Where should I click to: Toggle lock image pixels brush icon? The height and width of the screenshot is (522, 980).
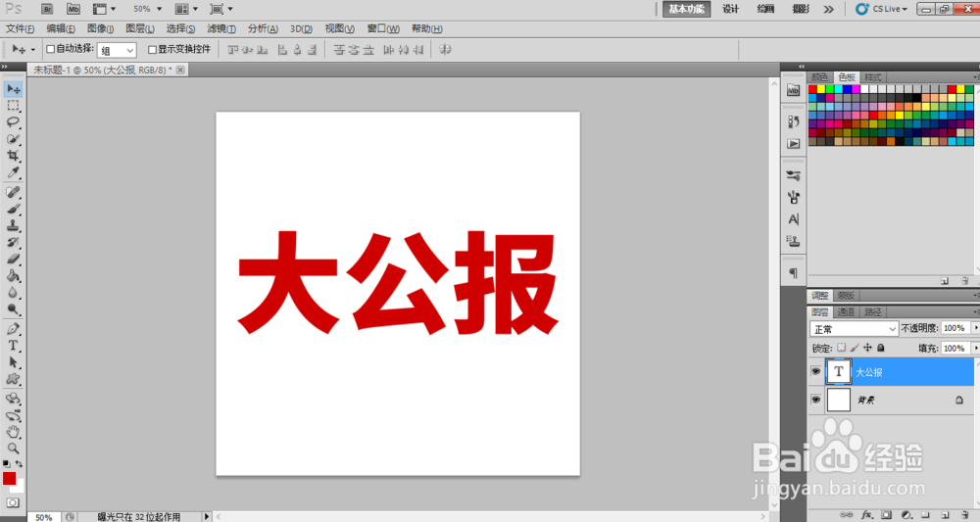(855, 348)
